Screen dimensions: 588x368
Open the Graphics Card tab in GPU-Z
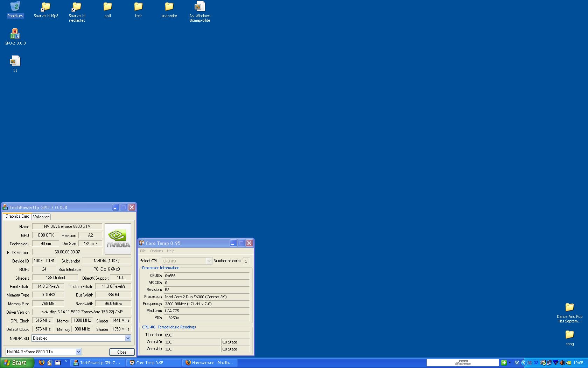coord(17,216)
